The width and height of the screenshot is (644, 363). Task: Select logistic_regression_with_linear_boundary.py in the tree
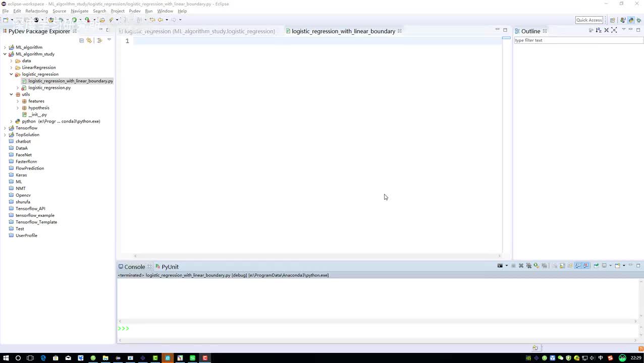[x=70, y=81]
